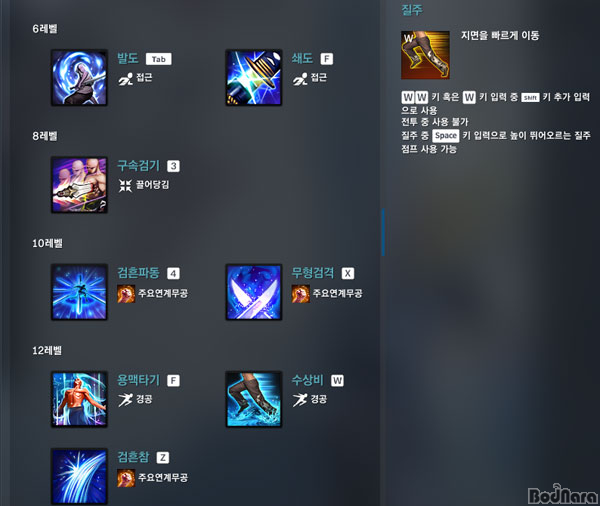Click the Space key badge in description
Viewport: 600px width, 506px height.
[x=445, y=135]
